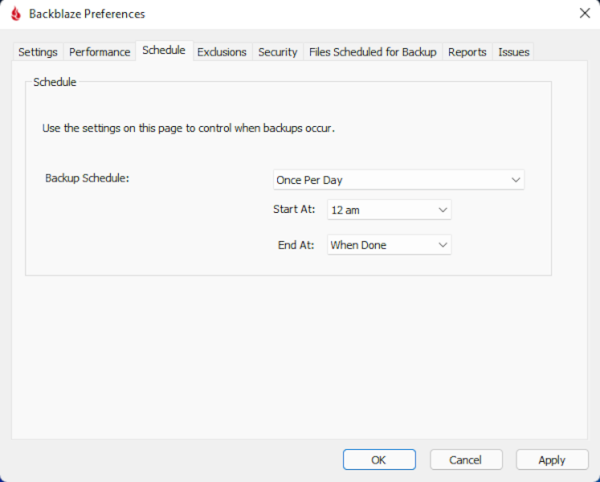
Task: Expand the Backup Schedule dropdown showing Once Per Day
Action: [x=398, y=180]
